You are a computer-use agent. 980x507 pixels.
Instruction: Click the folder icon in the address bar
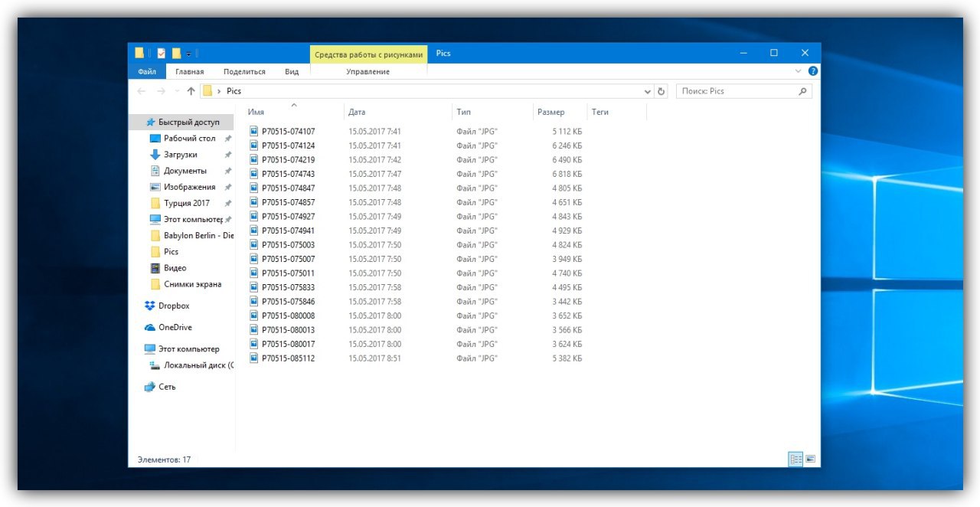click(x=207, y=91)
